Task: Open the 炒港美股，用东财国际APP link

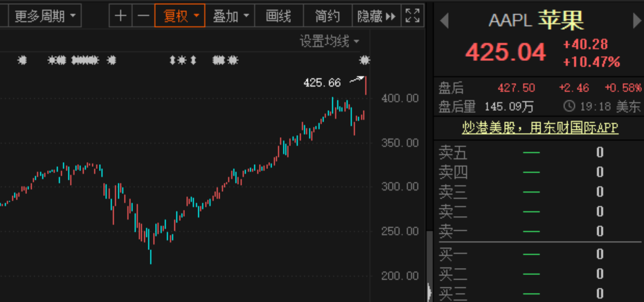Action: tap(539, 128)
